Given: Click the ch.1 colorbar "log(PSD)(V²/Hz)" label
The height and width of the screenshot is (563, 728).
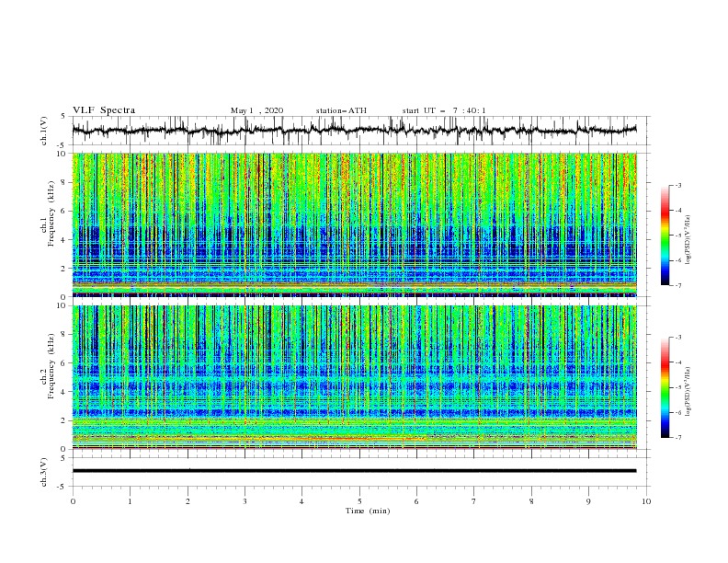Looking at the screenshot, I should pos(689,240).
